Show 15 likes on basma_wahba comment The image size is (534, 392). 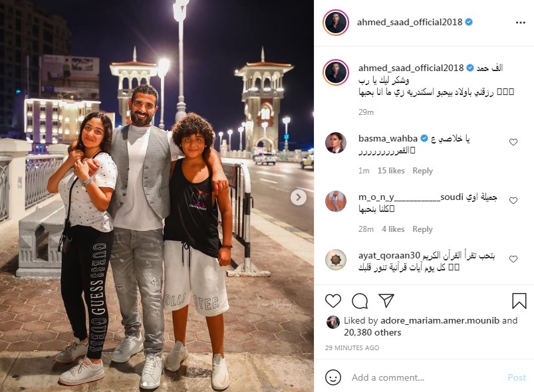coord(391,171)
